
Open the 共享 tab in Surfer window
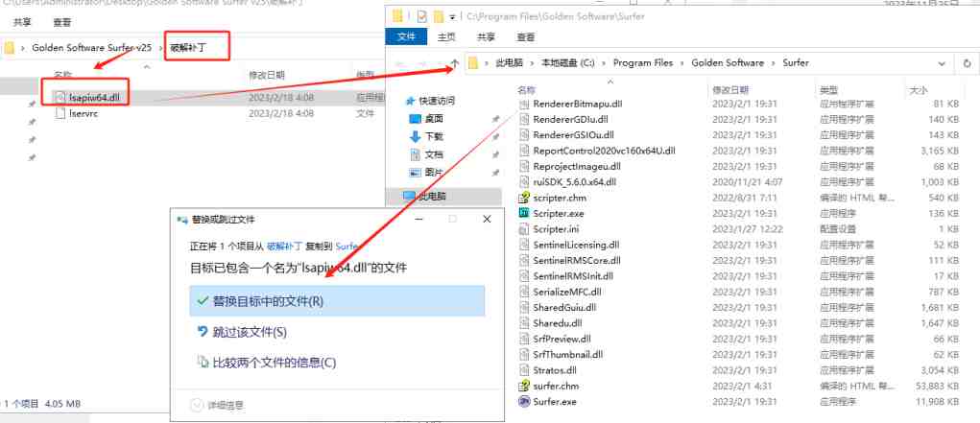coord(486,36)
